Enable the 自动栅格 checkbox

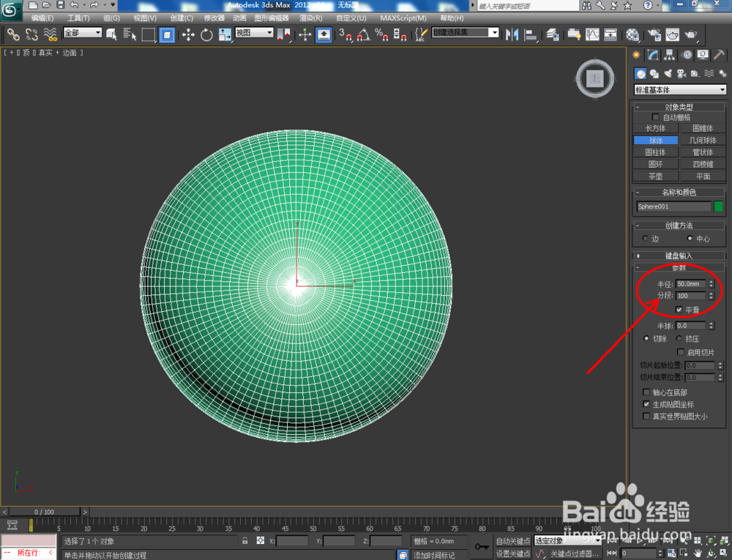coord(655,117)
